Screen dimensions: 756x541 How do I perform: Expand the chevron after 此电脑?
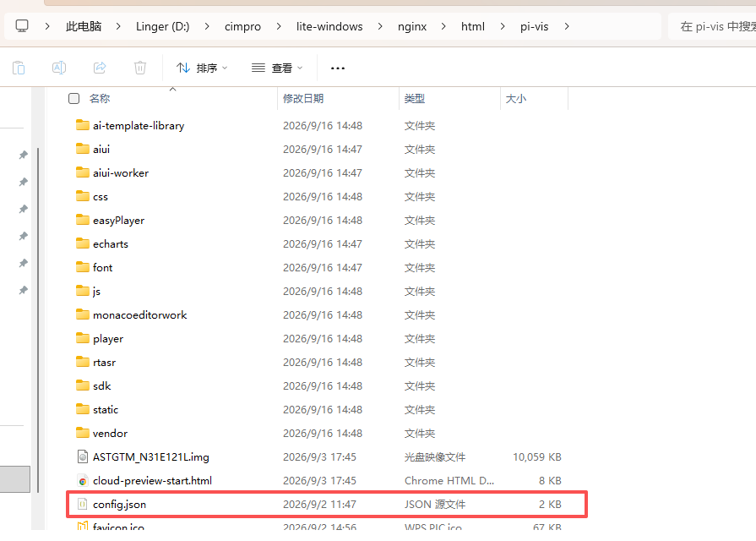118,26
